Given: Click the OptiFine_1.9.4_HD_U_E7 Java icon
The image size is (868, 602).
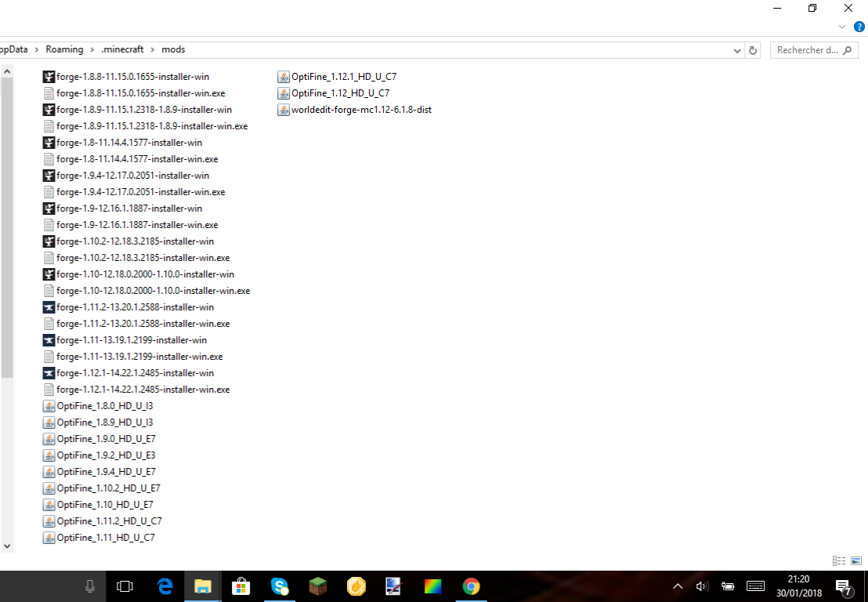Looking at the screenshot, I should coord(49,472).
